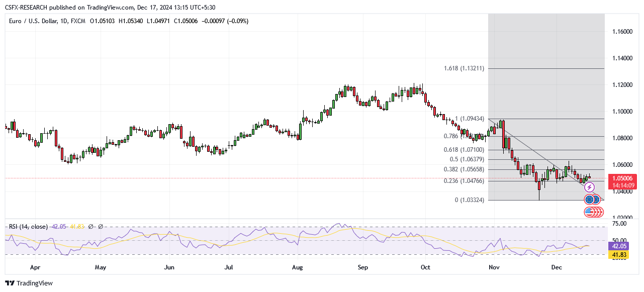
Task: Select the 0.5 (1.06379) Fibonacci level
Action: click(466, 159)
